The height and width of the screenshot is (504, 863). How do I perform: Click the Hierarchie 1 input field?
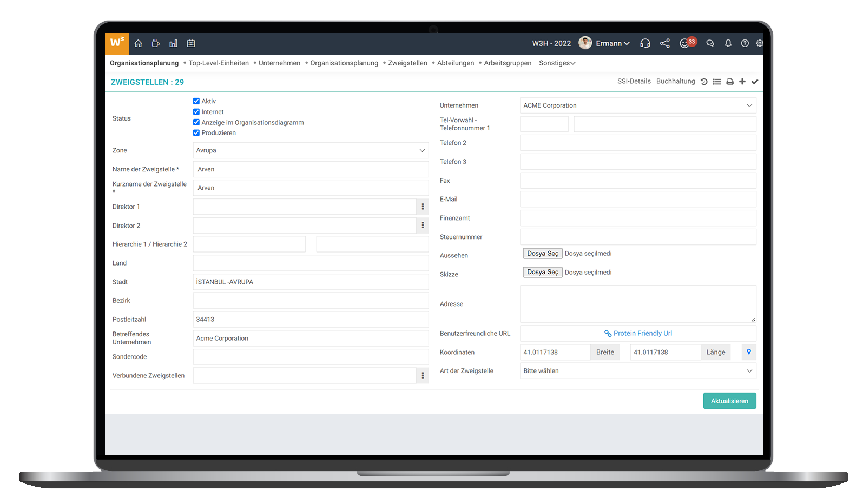[x=249, y=244]
